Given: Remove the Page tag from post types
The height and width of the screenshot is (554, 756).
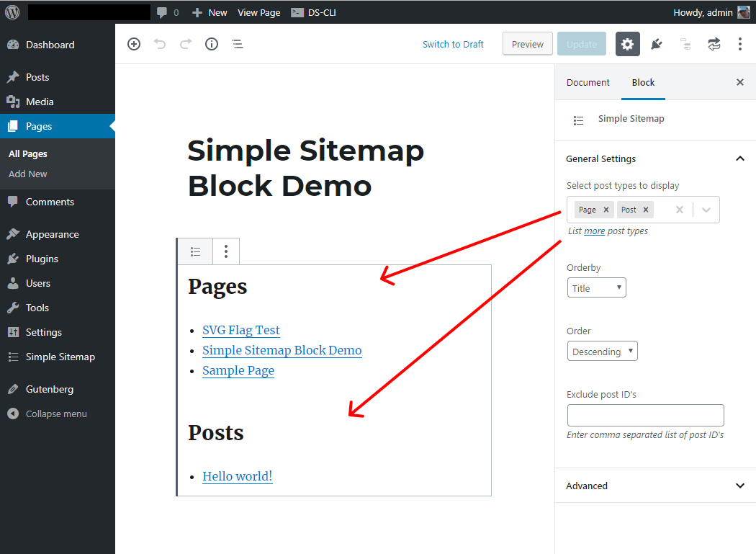Looking at the screenshot, I should point(606,210).
